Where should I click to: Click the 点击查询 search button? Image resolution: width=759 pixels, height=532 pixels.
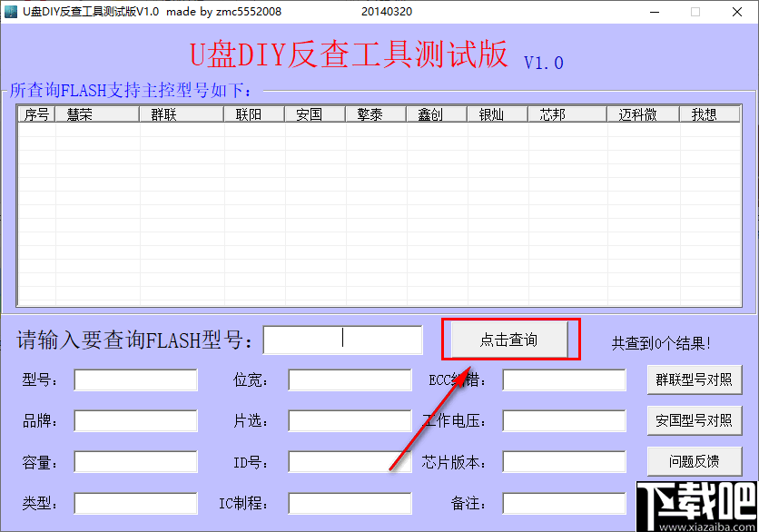[x=510, y=339]
